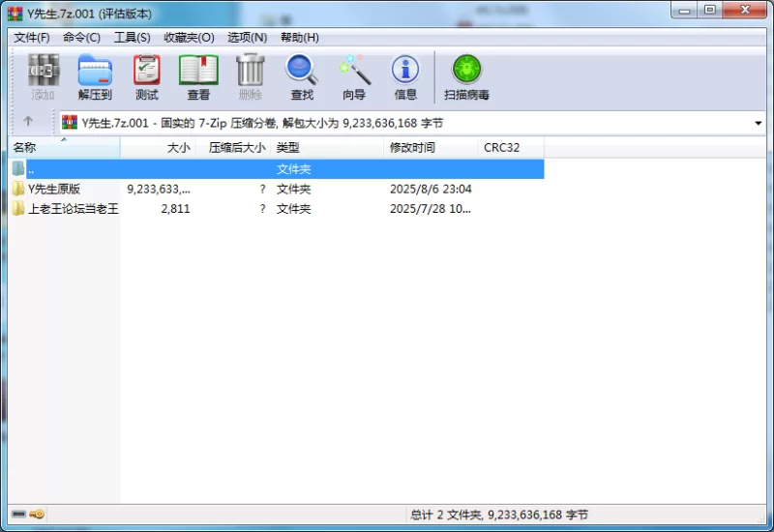Click the key password status bar icon

(x=37, y=515)
